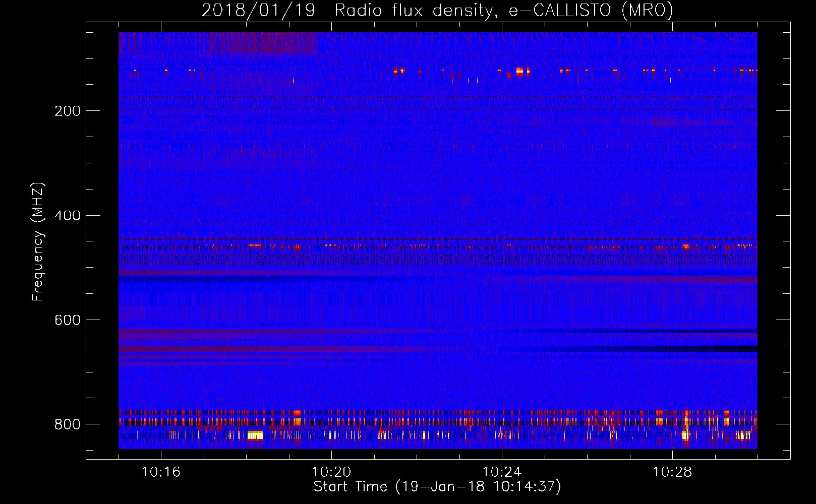Image resolution: width=816 pixels, height=504 pixels.
Task: Click the 600 frequency tick label
Action: (x=68, y=321)
